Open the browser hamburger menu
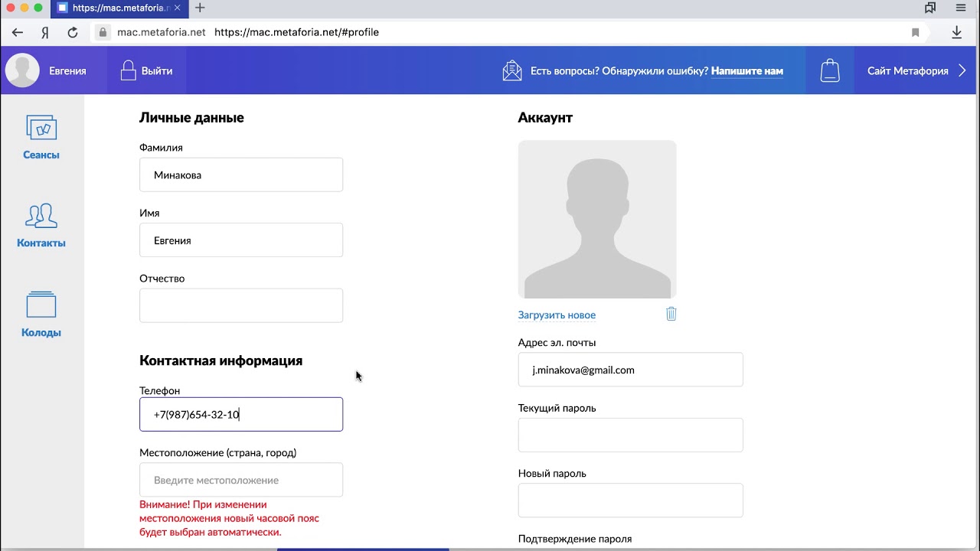This screenshot has width=980, height=551. point(961,8)
